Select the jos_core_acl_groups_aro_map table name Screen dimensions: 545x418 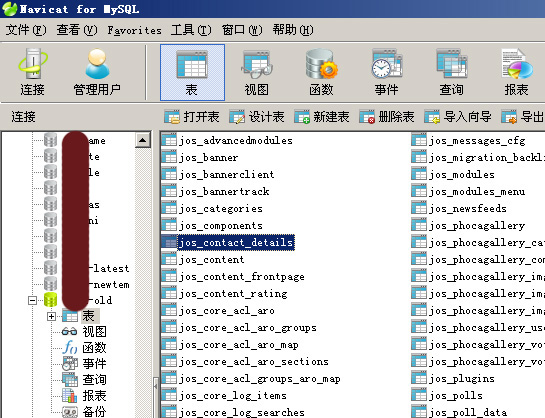(x=260, y=379)
